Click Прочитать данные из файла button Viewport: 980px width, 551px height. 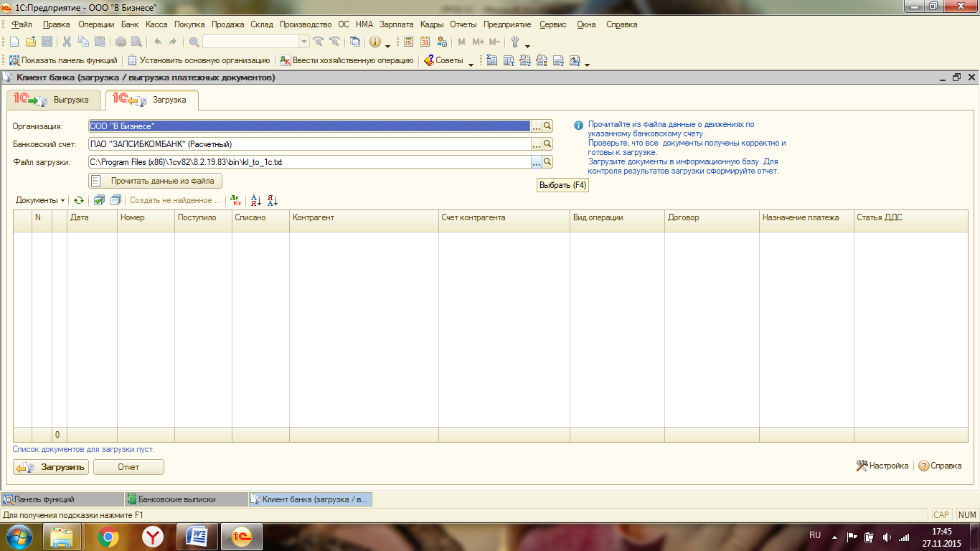tap(155, 181)
